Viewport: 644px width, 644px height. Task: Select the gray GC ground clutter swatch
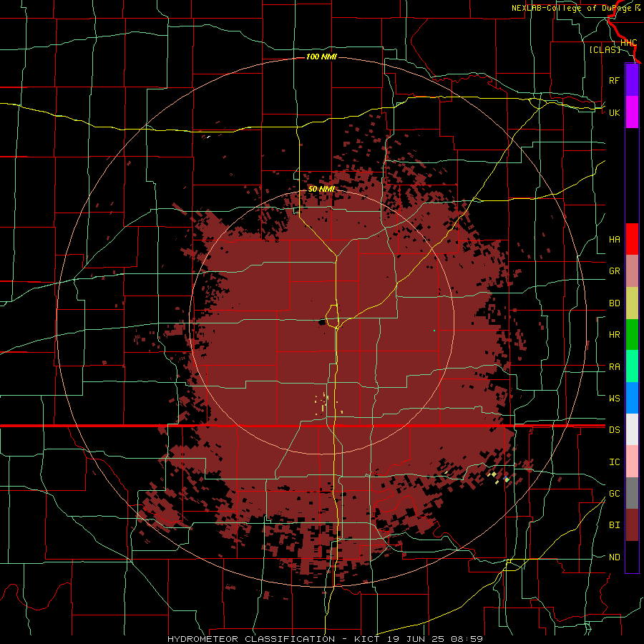click(x=632, y=493)
